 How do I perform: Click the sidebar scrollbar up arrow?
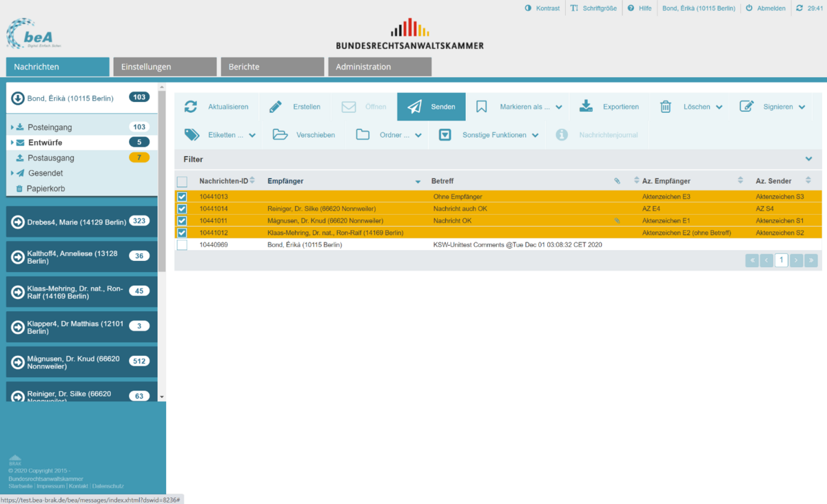(162, 88)
